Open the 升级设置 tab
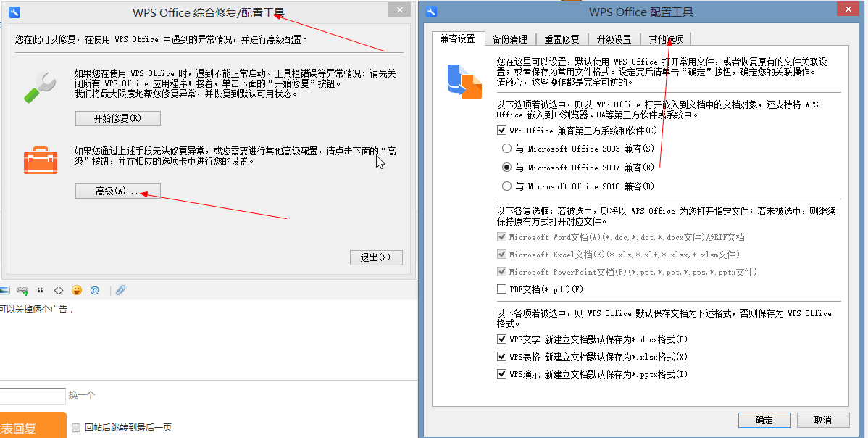 (x=614, y=39)
